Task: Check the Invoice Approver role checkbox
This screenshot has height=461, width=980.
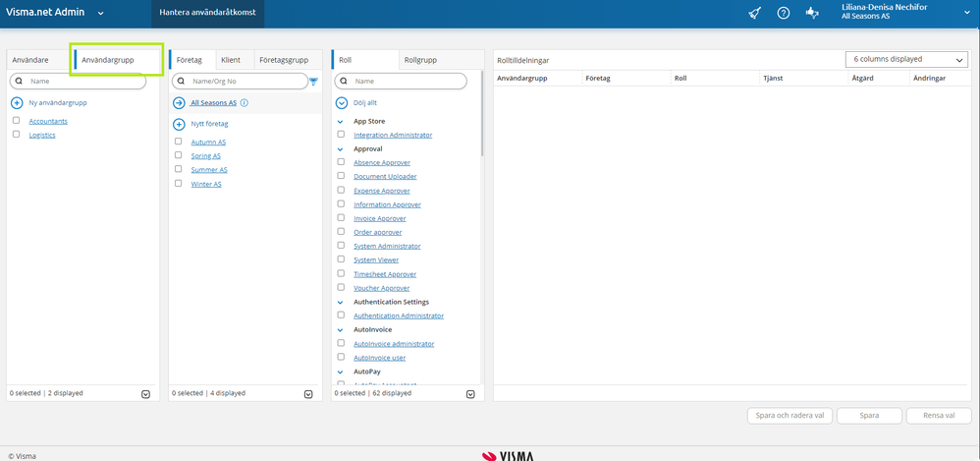Action: (x=341, y=217)
